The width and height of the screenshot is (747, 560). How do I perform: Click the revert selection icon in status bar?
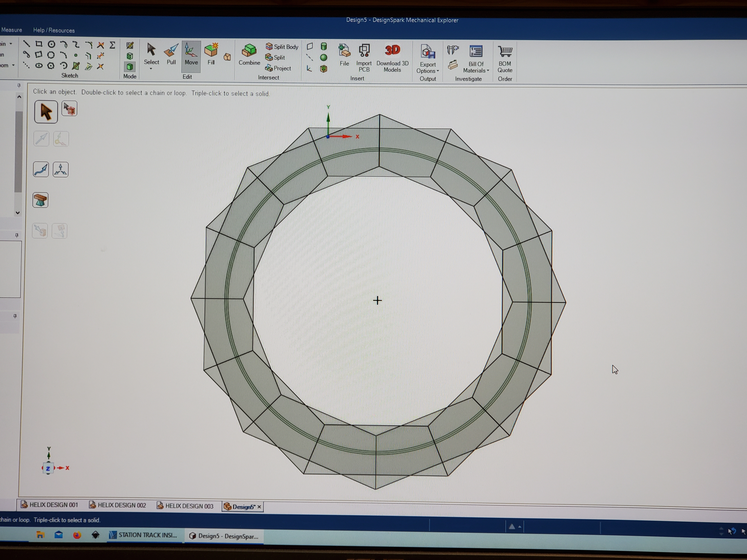click(732, 531)
